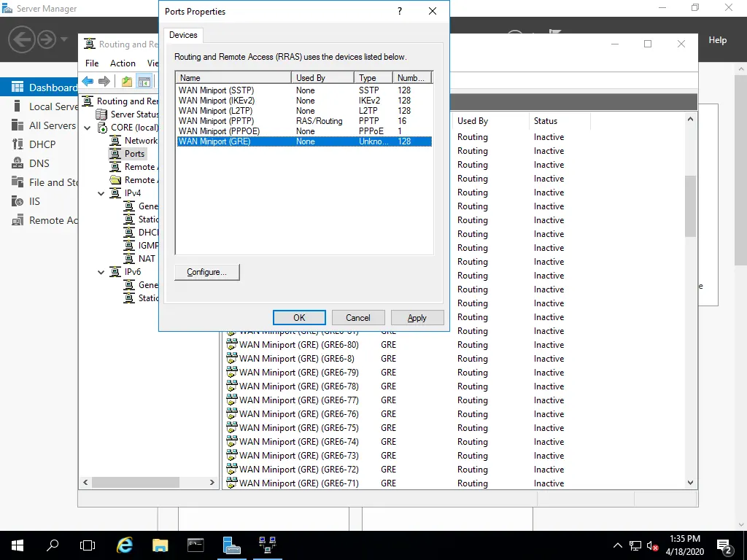
Task: Open the Action Center notifications icon
Action: click(724, 545)
